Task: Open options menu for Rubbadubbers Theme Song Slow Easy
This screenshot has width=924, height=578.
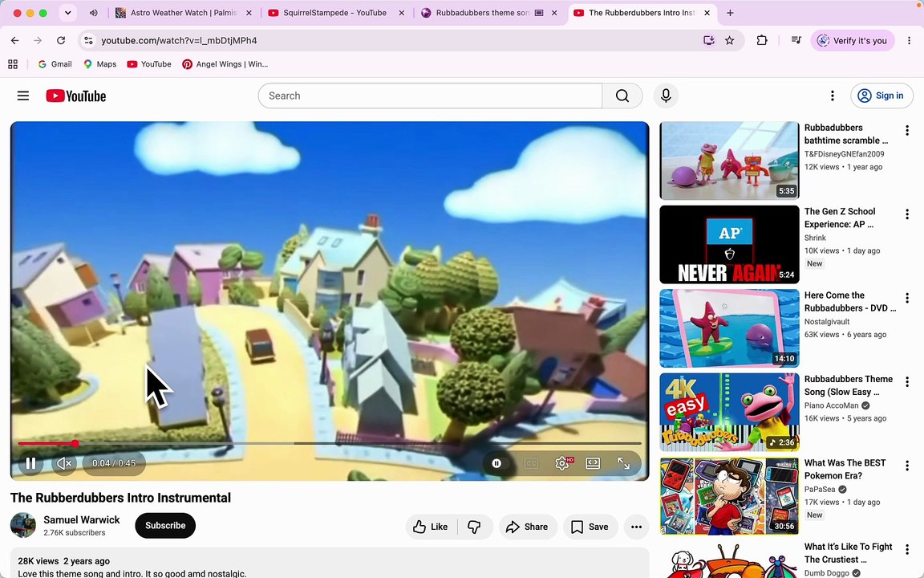Action: tap(907, 381)
